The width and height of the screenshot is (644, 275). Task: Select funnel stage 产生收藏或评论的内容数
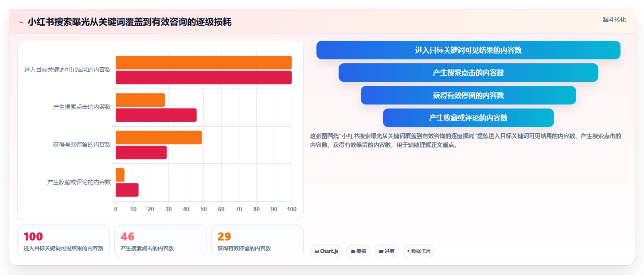(x=468, y=118)
